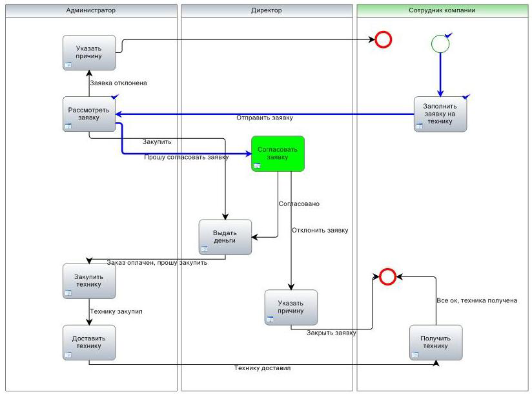Click the Прошу согласовать заявку arrow label
The image size is (532, 394).
pos(186,157)
